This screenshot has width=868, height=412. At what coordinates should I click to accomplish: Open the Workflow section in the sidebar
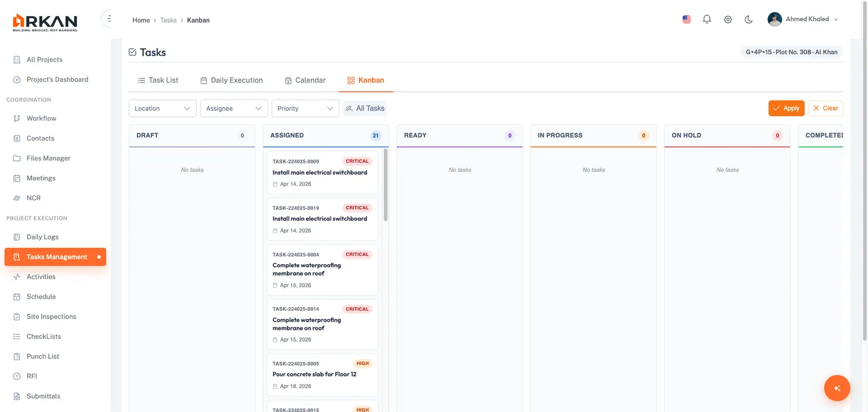(41, 118)
